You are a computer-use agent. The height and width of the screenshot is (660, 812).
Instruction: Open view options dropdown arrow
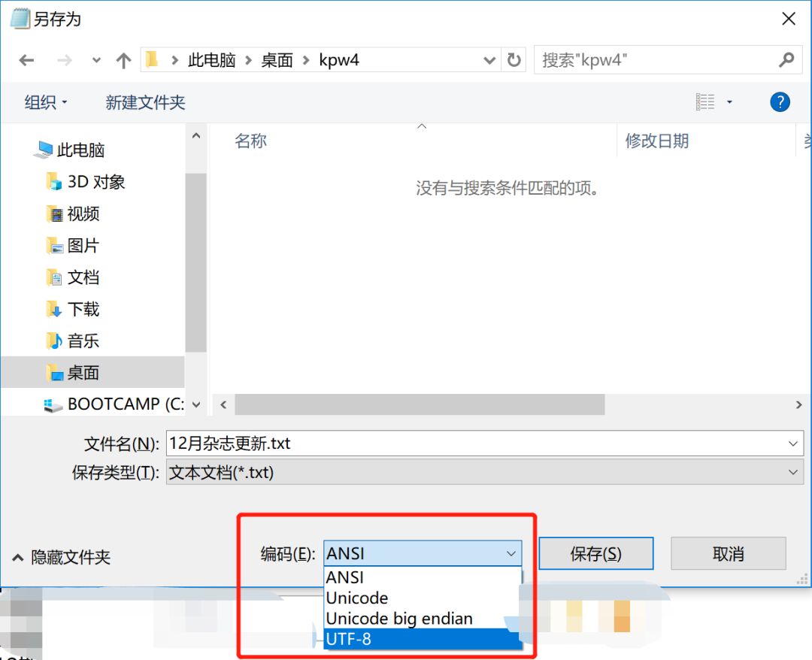(729, 102)
